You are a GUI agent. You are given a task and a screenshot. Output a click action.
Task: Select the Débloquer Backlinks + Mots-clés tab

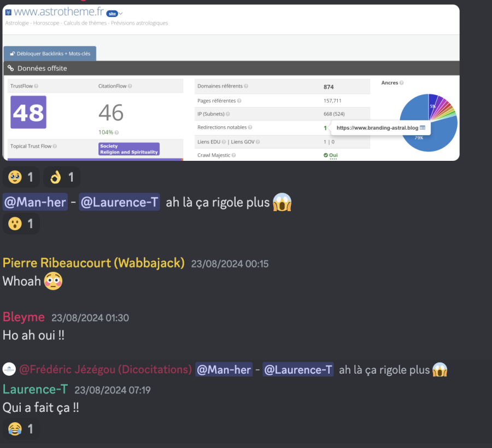50,54
